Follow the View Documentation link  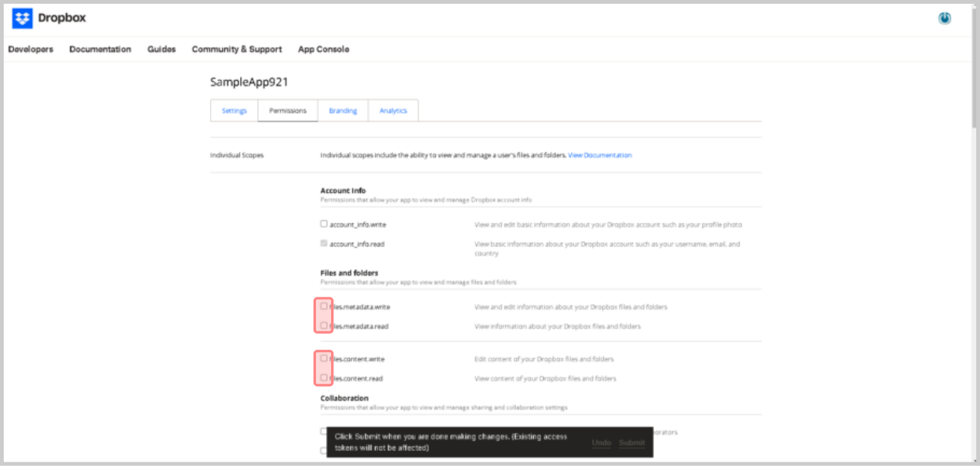[600, 155]
